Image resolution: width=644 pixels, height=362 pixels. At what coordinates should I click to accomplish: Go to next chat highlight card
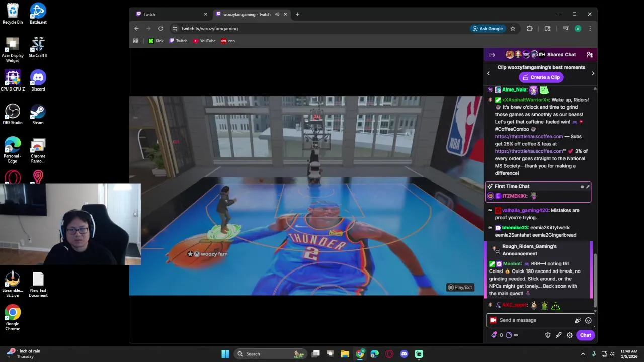593,73
